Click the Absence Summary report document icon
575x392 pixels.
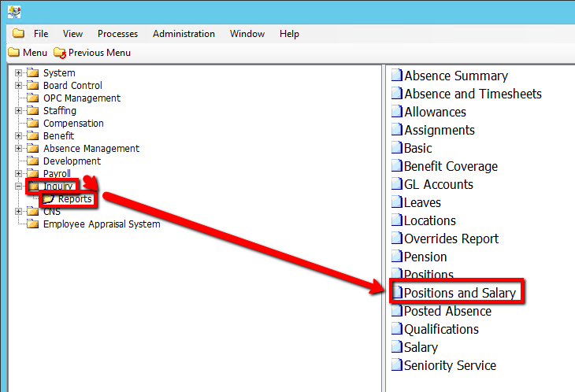[x=397, y=76]
